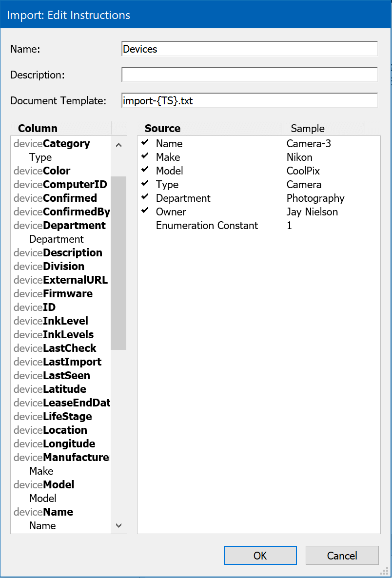Select the Enumeration Constant source row
392x578 pixels.
[207, 226]
